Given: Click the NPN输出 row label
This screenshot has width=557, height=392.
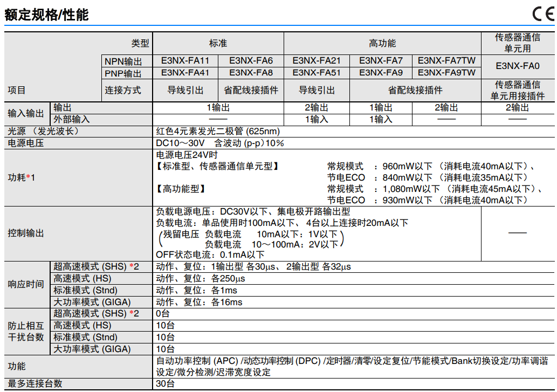Looking at the screenshot, I should click(x=123, y=61).
